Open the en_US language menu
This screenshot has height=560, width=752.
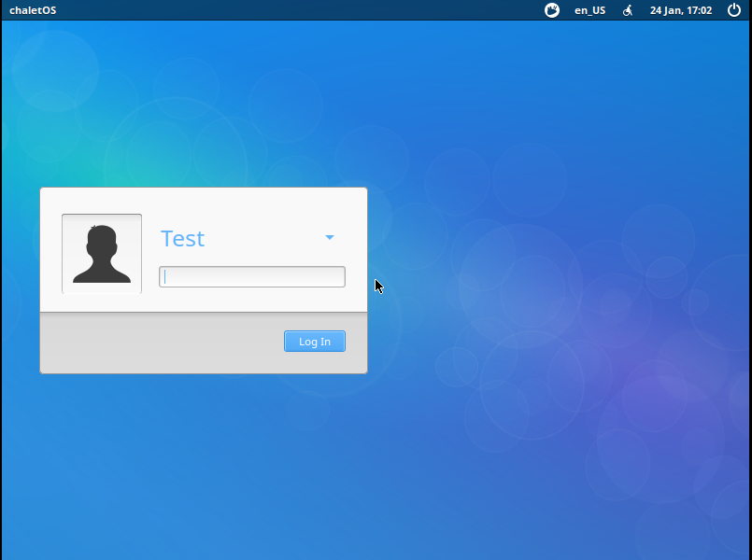(x=589, y=10)
